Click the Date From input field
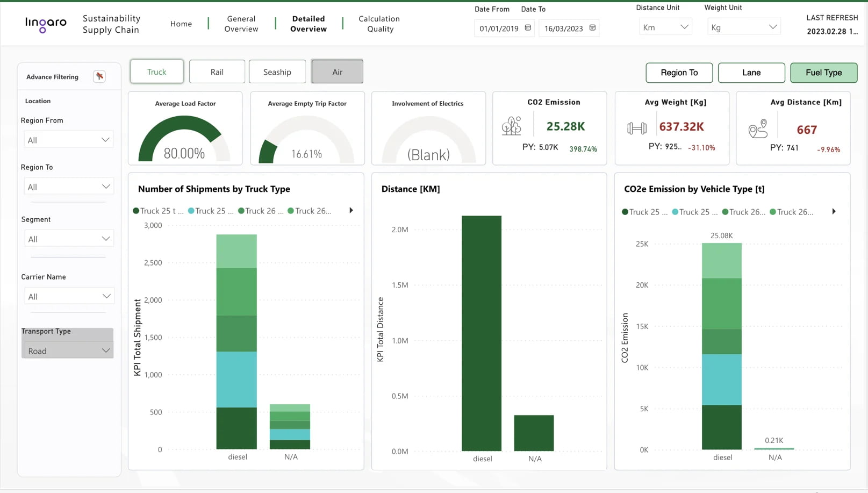This screenshot has width=868, height=493. pos(498,28)
